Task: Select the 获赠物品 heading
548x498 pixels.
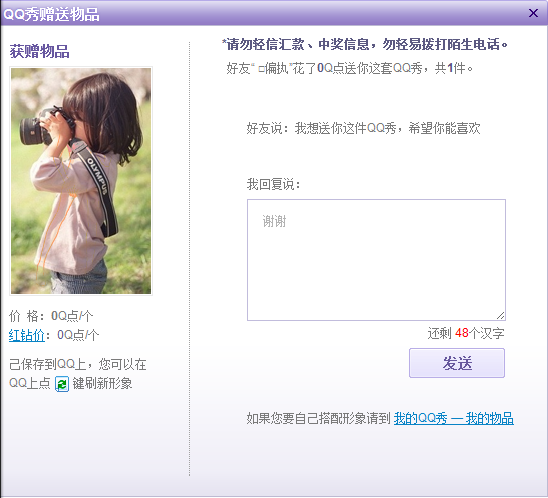Action: [39, 51]
